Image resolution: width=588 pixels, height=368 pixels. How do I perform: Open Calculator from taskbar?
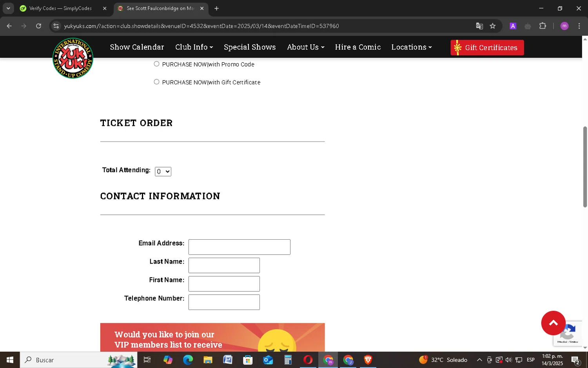coord(288,360)
